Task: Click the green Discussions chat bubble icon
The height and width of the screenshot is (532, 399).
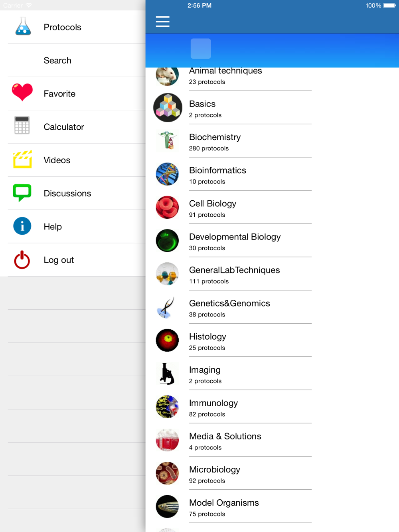Action: click(x=22, y=193)
